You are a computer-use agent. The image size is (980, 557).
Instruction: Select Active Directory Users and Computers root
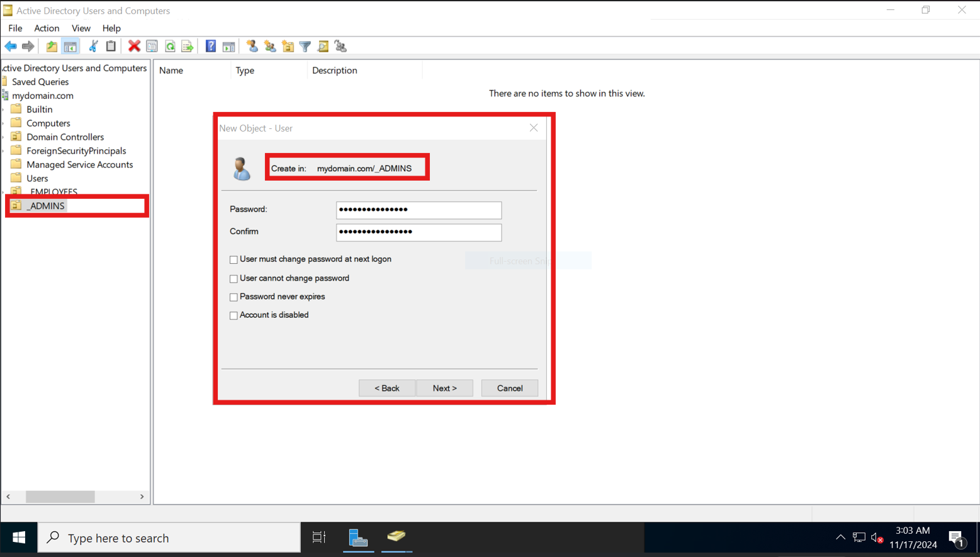74,68
